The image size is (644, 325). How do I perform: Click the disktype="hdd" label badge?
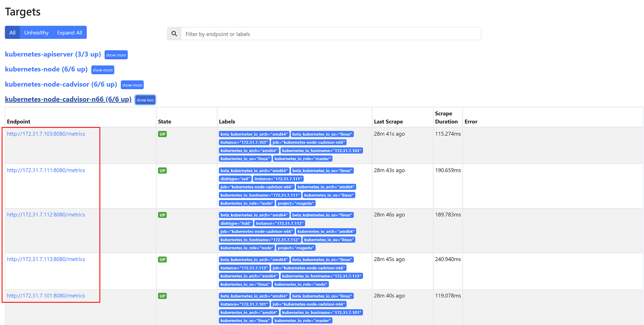point(235,223)
